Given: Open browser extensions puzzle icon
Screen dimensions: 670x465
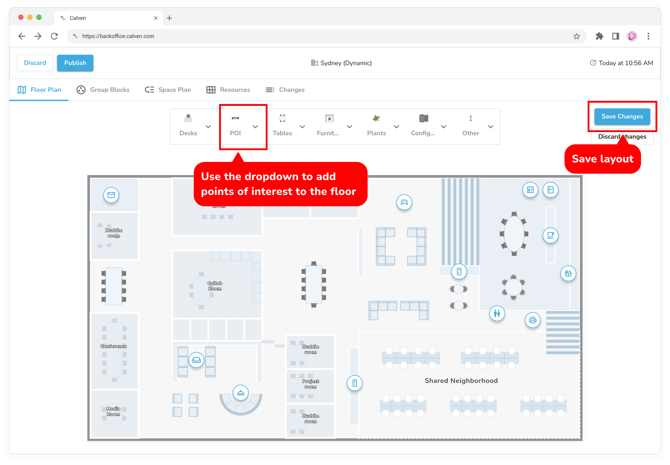Looking at the screenshot, I should [599, 36].
